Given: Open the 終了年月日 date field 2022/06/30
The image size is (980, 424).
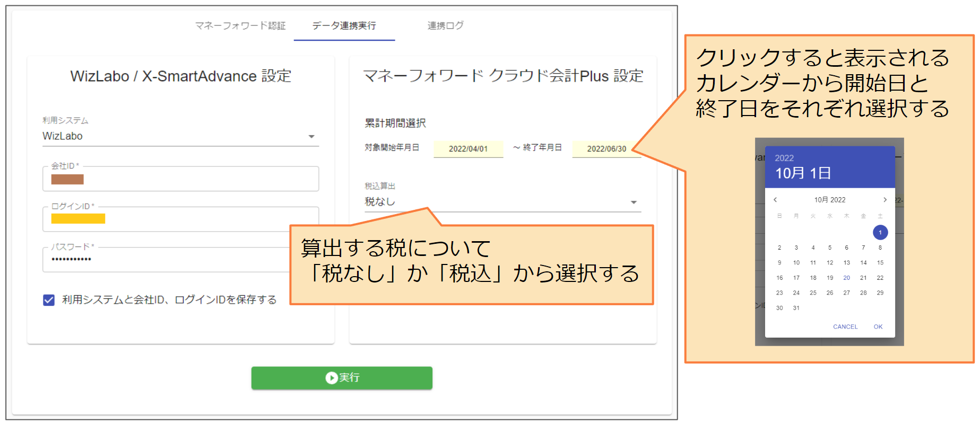Looking at the screenshot, I should pos(606,149).
